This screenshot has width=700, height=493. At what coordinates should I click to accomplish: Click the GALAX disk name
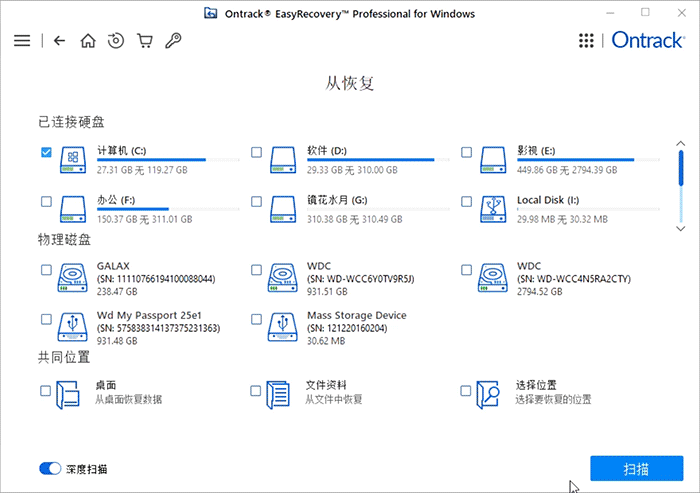[113, 266]
